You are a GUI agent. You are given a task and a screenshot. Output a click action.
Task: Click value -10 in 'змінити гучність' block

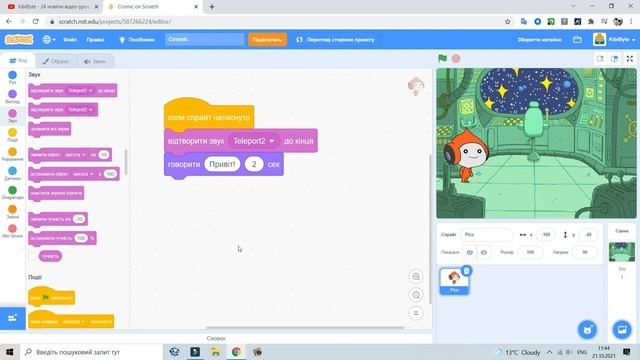point(79,219)
